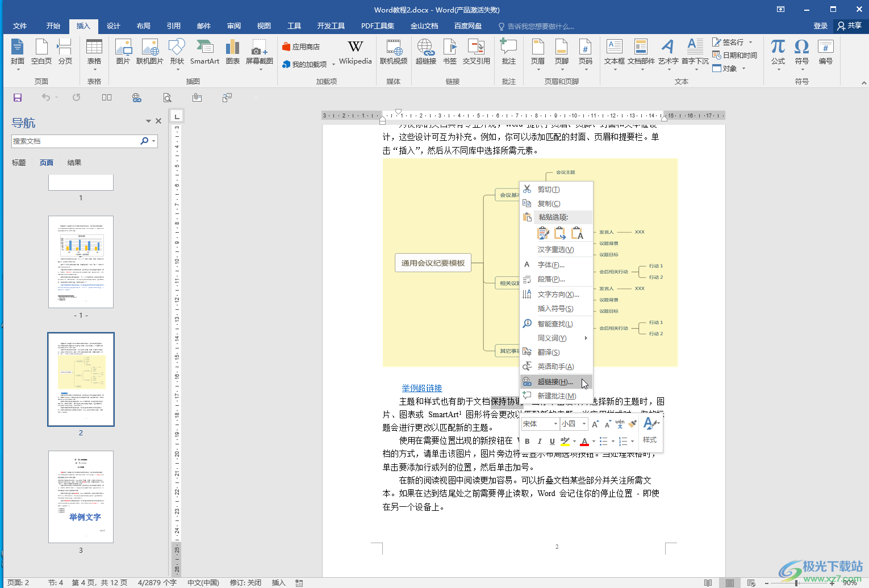
Task: Open Wikipedia add-in
Action: [x=356, y=53]
